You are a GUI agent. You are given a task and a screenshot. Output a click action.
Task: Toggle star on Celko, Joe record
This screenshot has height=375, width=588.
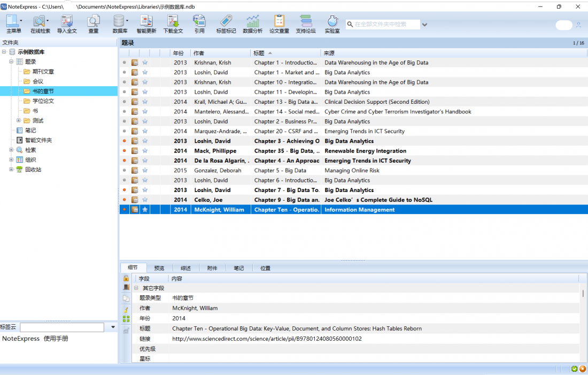point(145,200)
